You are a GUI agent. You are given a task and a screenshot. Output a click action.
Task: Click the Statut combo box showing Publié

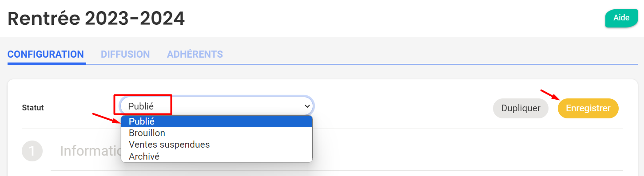[217, 106]
